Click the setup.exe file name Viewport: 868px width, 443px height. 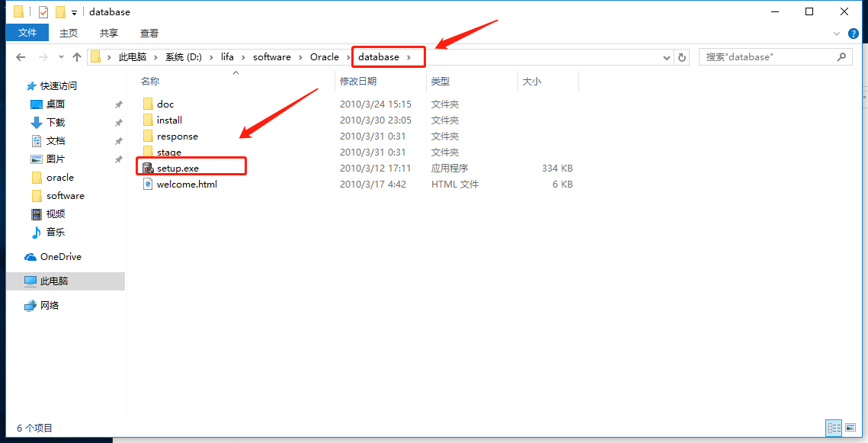coord(178,169)
